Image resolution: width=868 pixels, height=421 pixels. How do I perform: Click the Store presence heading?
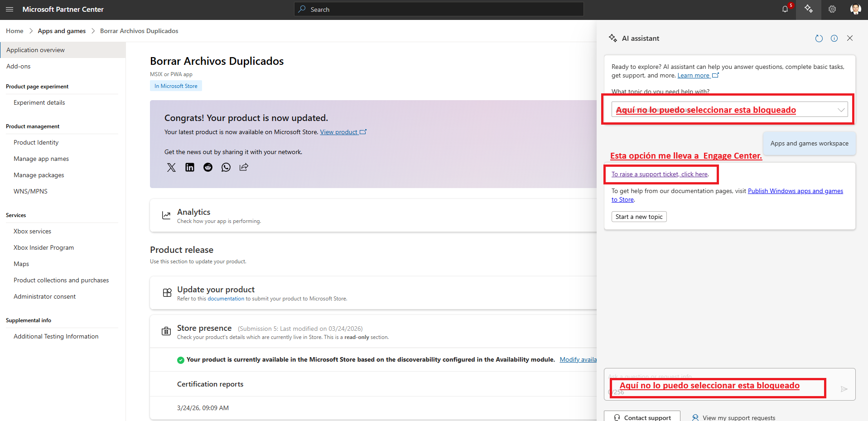tap(204, 328)
